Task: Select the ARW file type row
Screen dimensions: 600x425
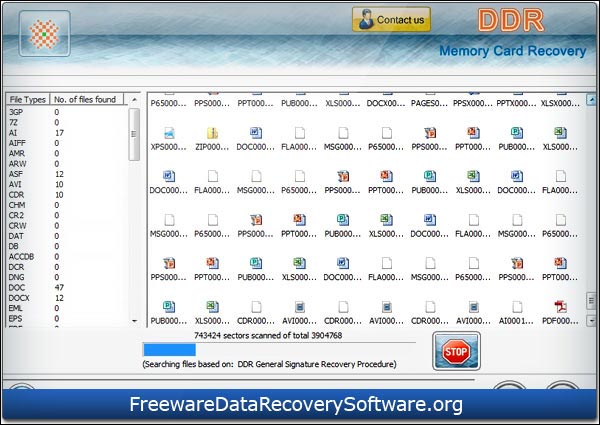Action: [67, 164]
